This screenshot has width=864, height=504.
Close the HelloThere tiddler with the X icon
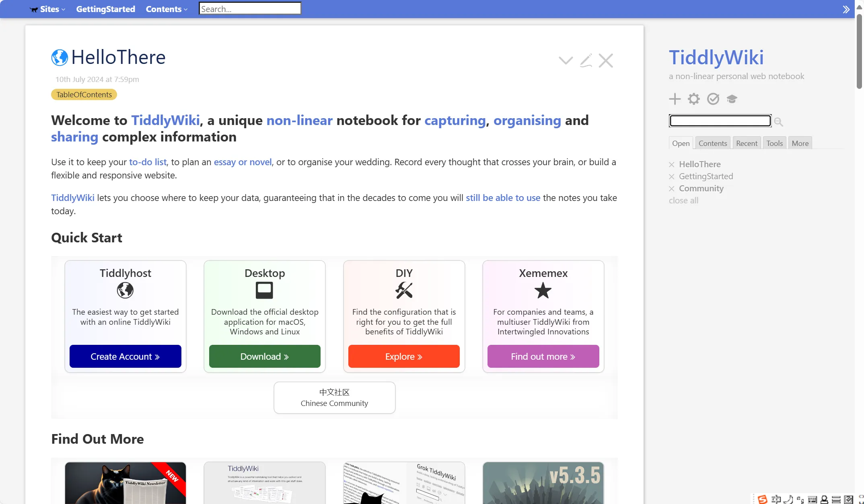[606, 60]
